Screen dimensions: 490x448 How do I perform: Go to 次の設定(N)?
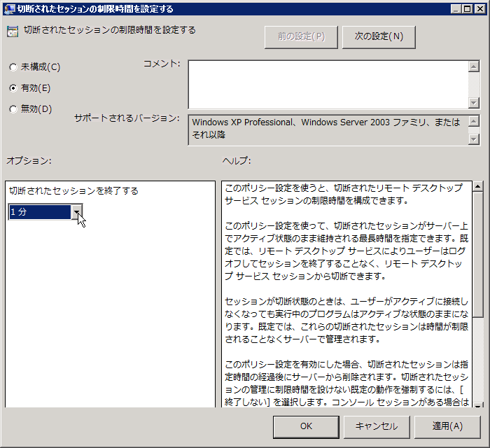(x=379, y=36)
